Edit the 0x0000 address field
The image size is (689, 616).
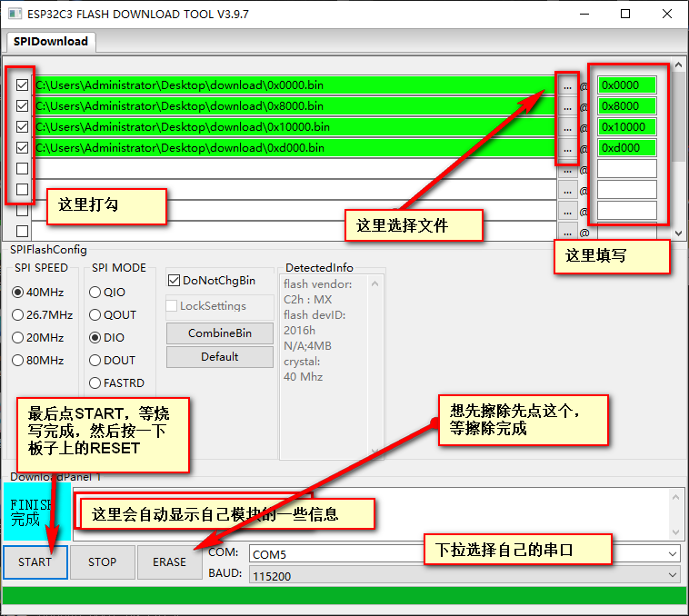pos(626,84)
